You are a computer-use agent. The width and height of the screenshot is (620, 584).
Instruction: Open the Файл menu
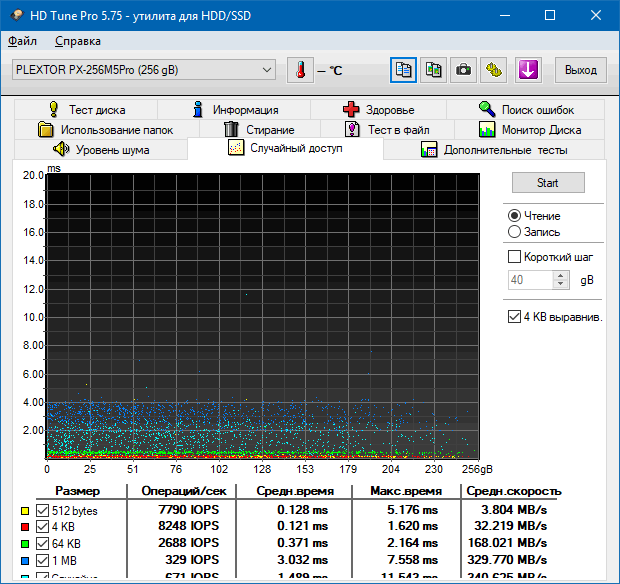tap(22, 41)
